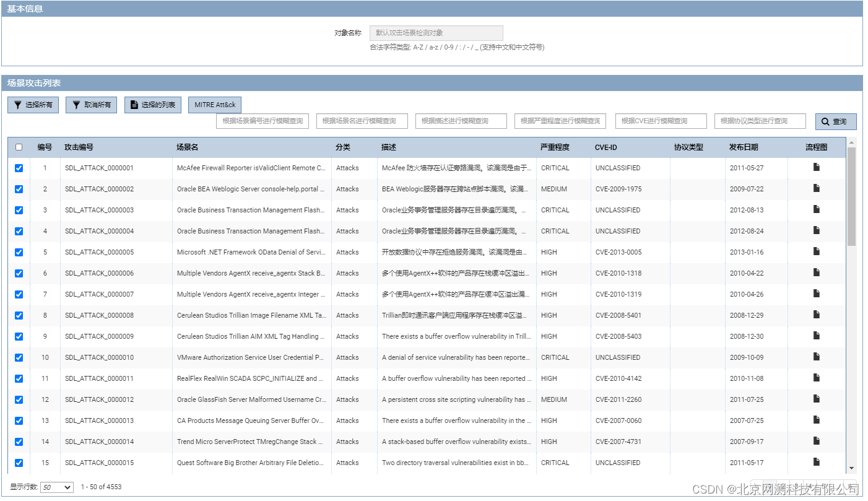868x501 pixels.
Task: Sort by 协议类型 column header
Action: 688,147
